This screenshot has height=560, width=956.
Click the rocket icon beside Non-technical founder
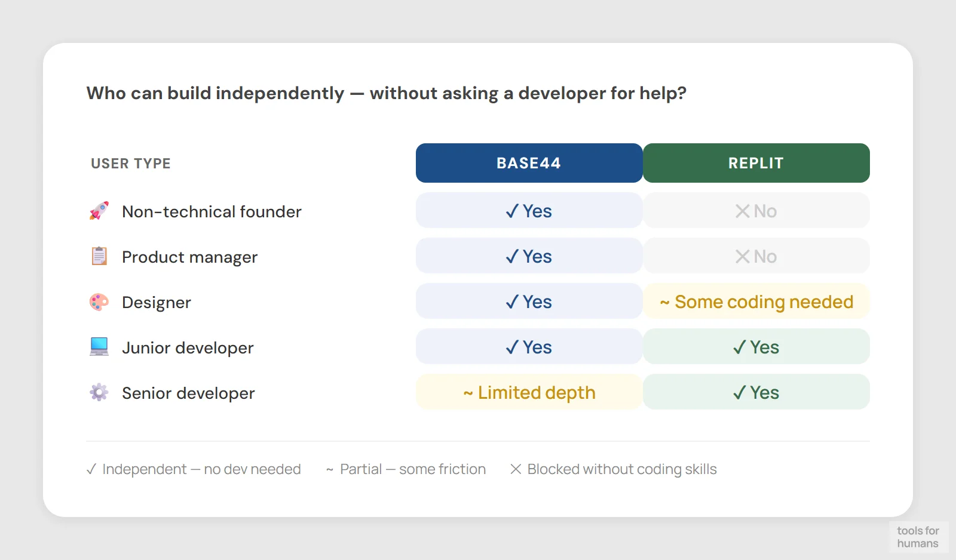(99, 211)
